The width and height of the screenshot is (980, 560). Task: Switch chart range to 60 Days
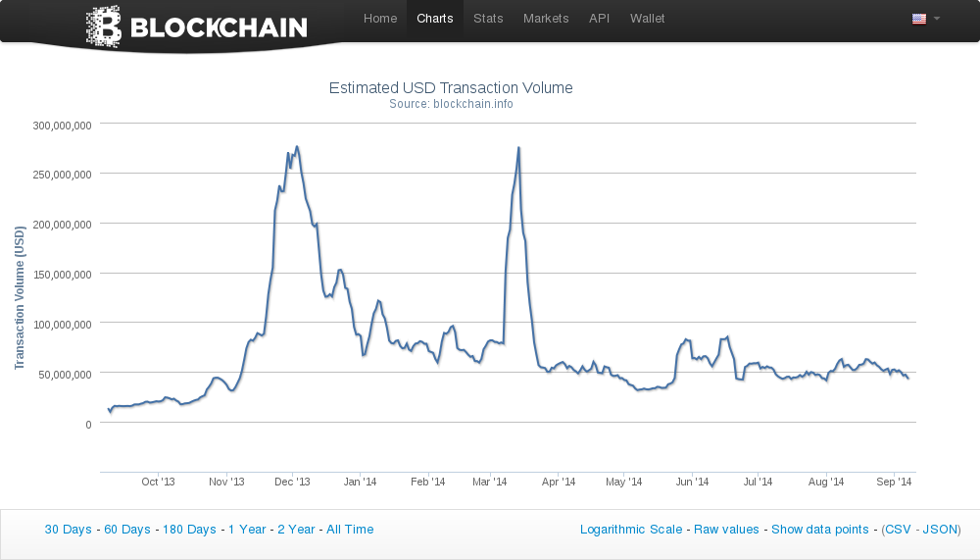click(127, 530)
